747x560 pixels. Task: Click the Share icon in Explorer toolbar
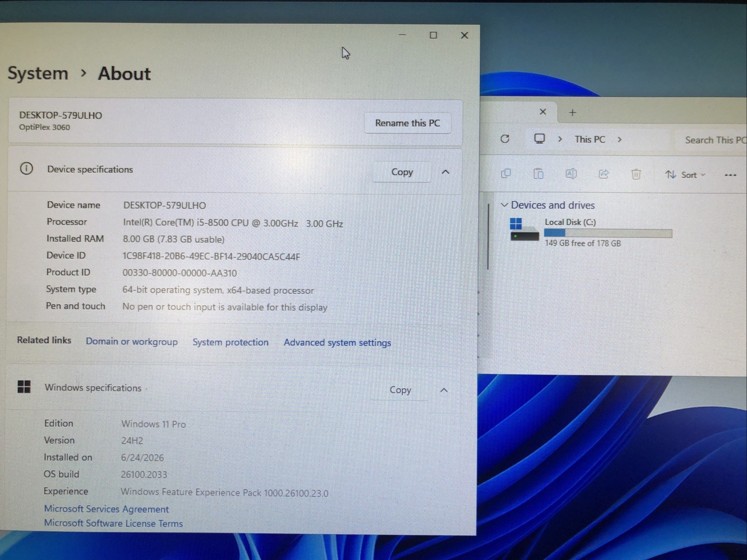604,174
